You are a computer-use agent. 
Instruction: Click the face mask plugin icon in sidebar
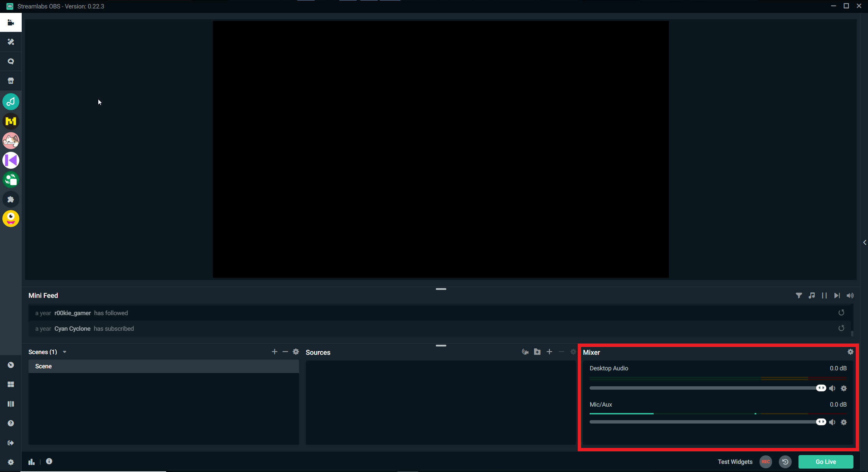tap(11, 219)
